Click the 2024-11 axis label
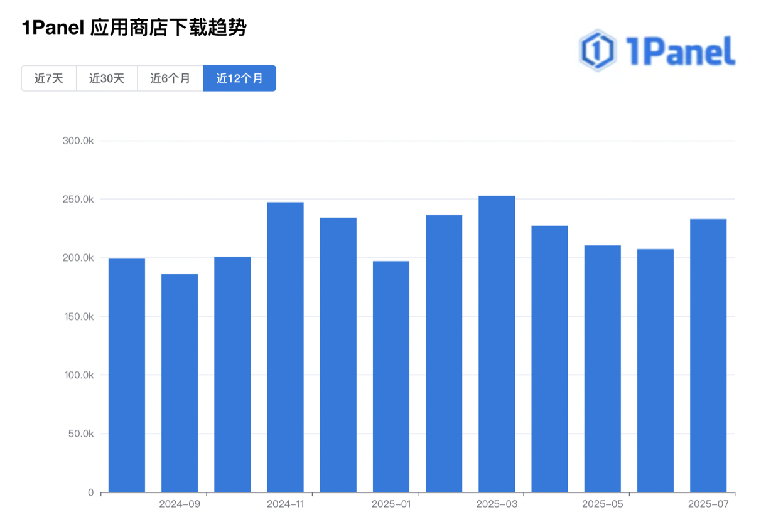Screen dimensions: 766x532 [x=285, y=504]
